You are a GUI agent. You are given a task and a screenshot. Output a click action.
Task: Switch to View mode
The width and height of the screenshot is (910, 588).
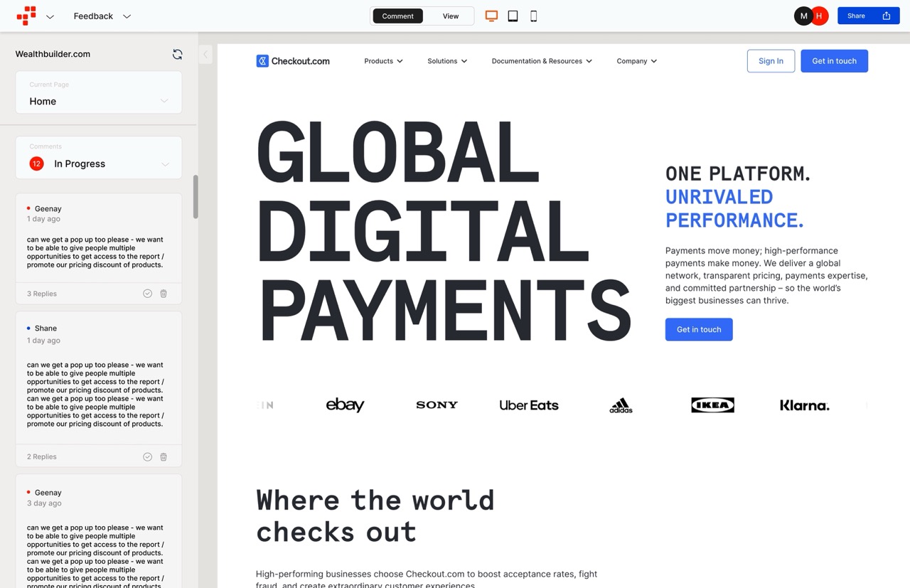tap(451, 16)
